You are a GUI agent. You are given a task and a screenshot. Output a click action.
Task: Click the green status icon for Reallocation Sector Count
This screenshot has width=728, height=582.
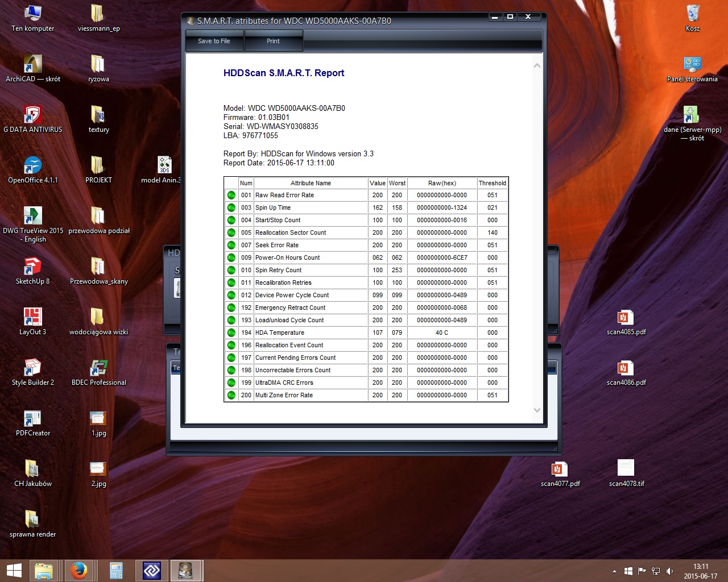point(231,232)
